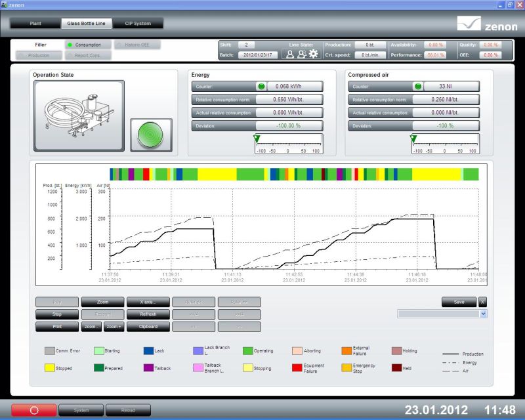The width and height of the screenshot is (525, 420).
Task: Click the red circle button in bottom bar
Action: (x=33, y=410)
